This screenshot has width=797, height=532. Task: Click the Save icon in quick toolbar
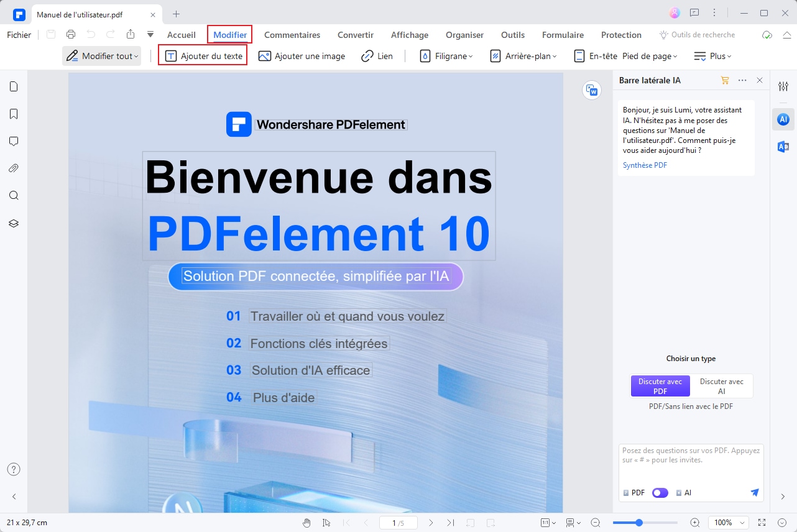[51, 35]
